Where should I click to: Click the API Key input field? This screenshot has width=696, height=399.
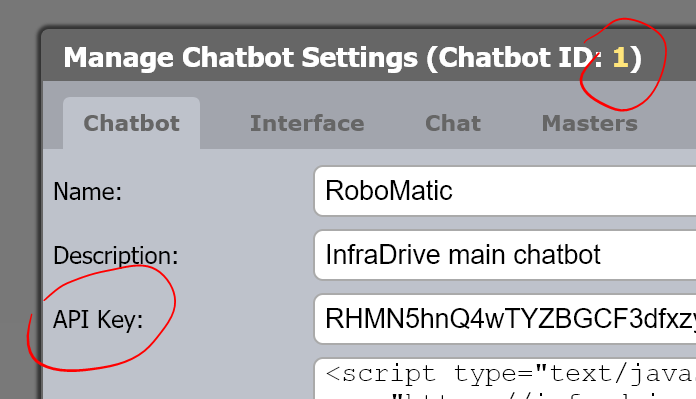[505, 319]
